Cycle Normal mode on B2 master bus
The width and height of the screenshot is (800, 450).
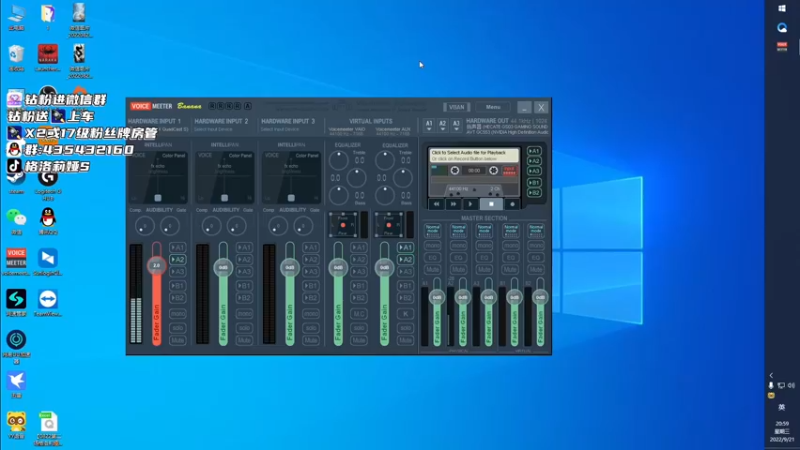click(x=536, y=231)
